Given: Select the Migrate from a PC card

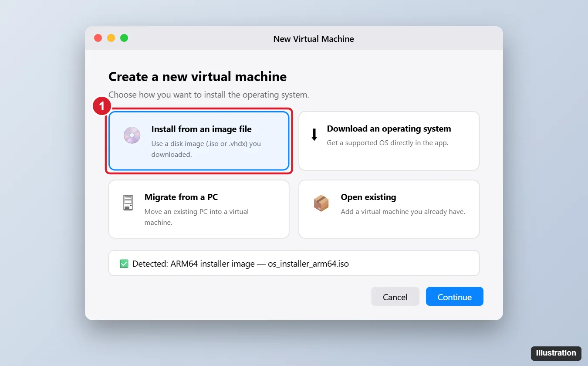Looking at the screenshot, I should pos(199,209).
